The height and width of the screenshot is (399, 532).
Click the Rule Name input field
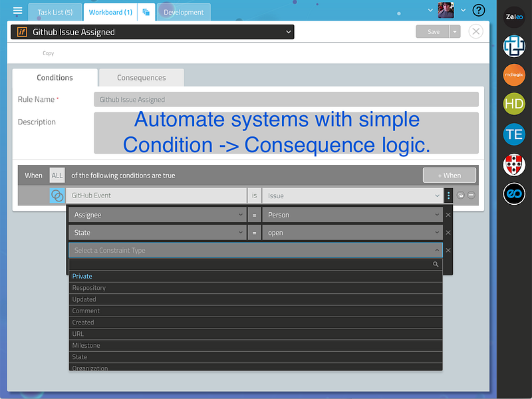point(286,99)
